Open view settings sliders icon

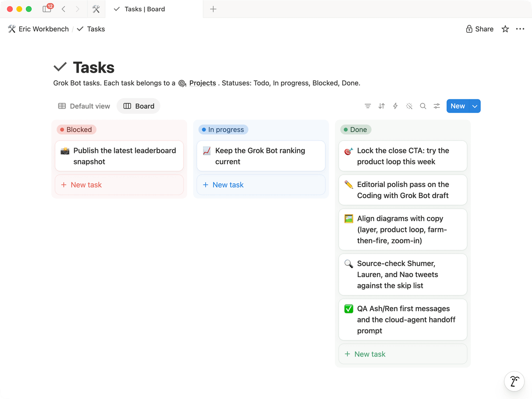click(x=437, y=106)
